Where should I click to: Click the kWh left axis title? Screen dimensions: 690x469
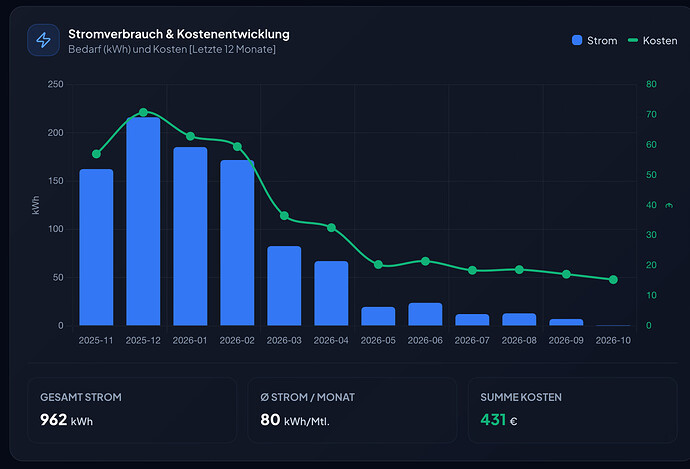coord(36,205)
